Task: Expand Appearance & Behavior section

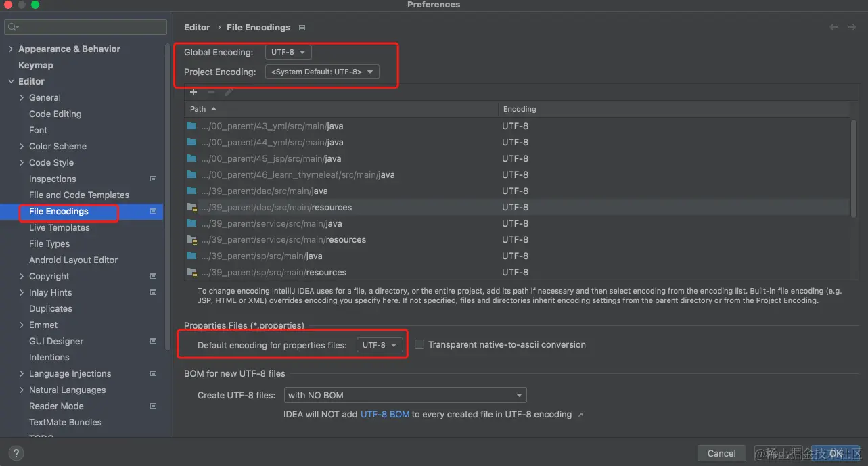Action: 11,49
